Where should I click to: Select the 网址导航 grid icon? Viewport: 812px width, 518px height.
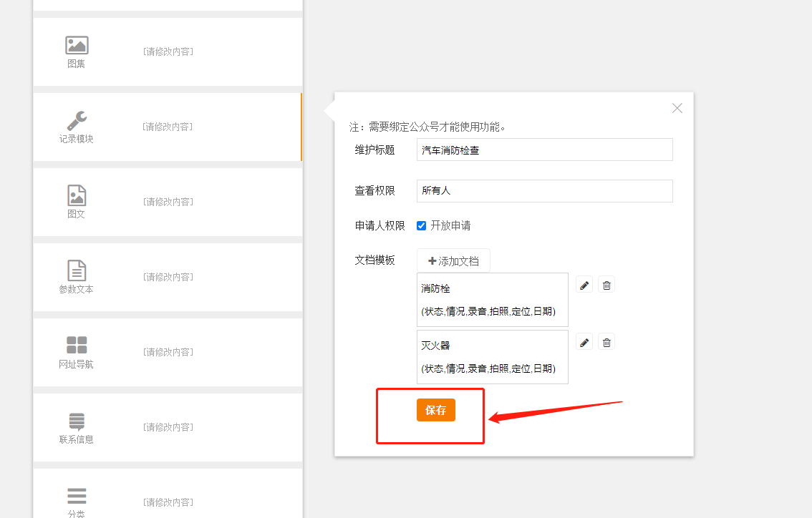[x=77, y=345]
